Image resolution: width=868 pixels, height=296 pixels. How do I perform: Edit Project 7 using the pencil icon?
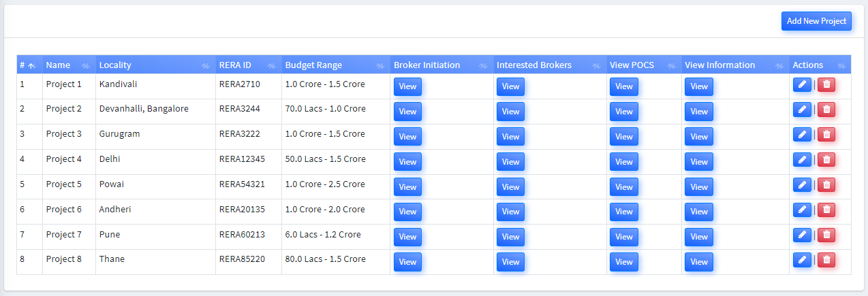click(x=802, y=235)
